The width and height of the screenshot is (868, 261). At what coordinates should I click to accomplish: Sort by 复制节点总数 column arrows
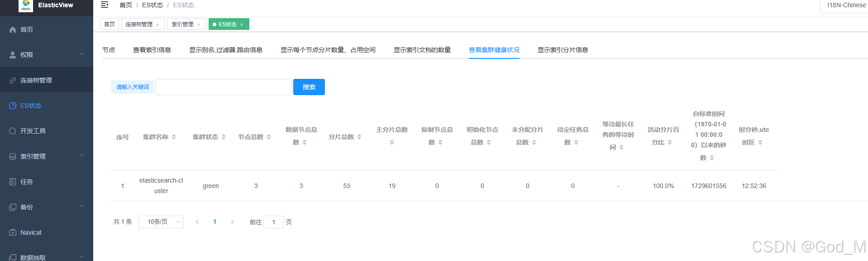[440, 142]
